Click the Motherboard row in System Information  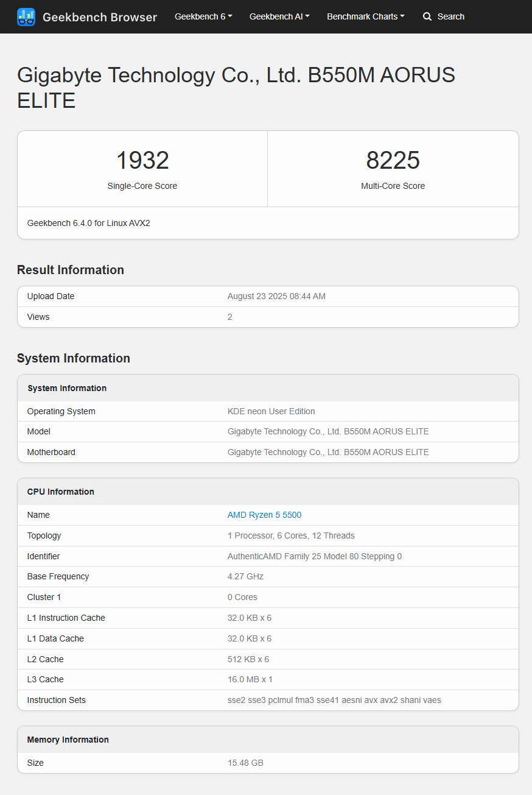tap(268, 452)
